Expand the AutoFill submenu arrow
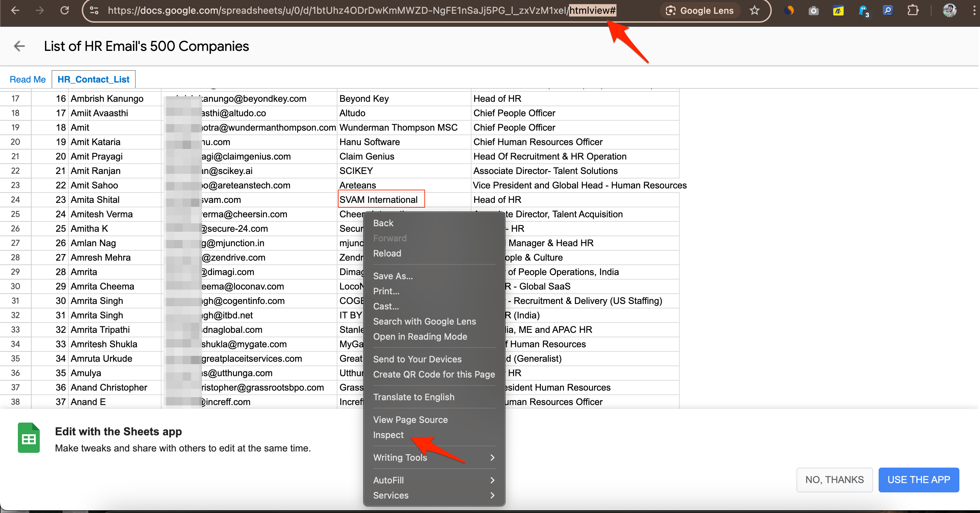The width and height of the screenshot is (980, 513). tap(491, 480)
